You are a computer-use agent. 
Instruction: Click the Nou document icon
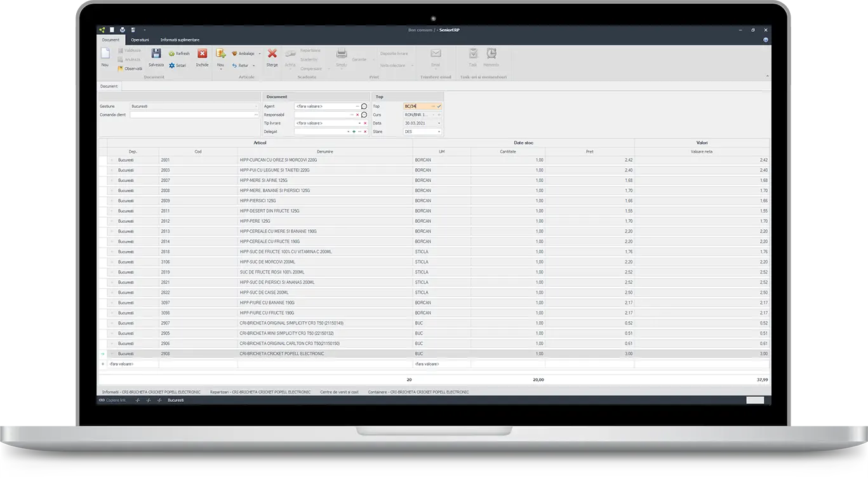click(x=105, y=54)
